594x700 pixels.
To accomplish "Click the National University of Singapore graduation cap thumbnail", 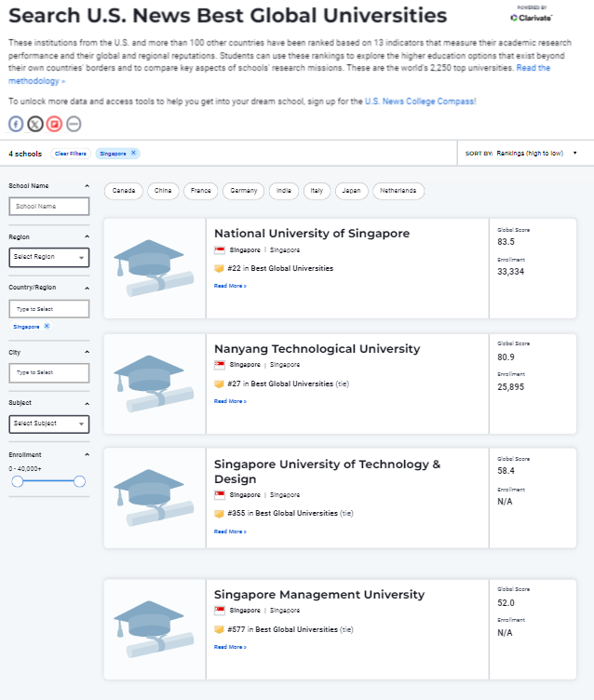I will click(x=154, y=268).
